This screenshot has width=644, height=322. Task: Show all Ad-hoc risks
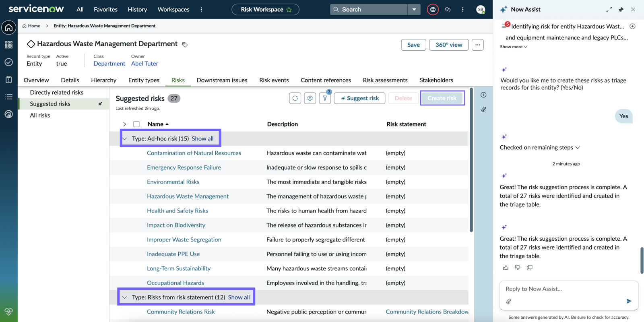coord(202,138)
